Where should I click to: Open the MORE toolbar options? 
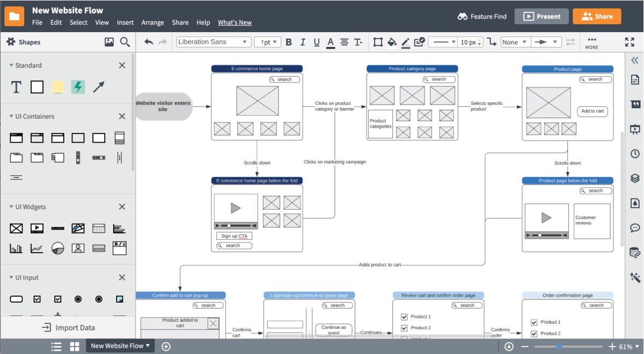point(591,42)
